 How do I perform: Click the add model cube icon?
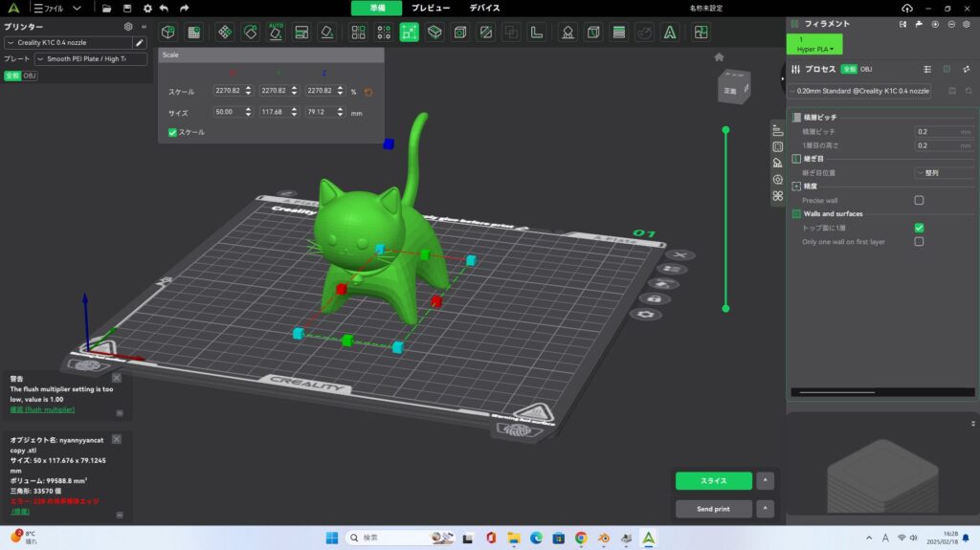click(x=168, y=32)
